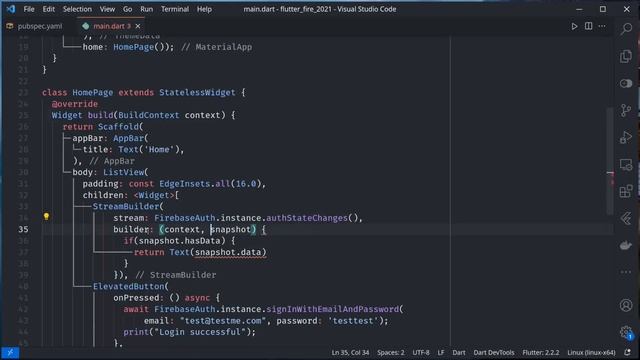Split the editor to the right
640x360 pixels.
(589, 26)
